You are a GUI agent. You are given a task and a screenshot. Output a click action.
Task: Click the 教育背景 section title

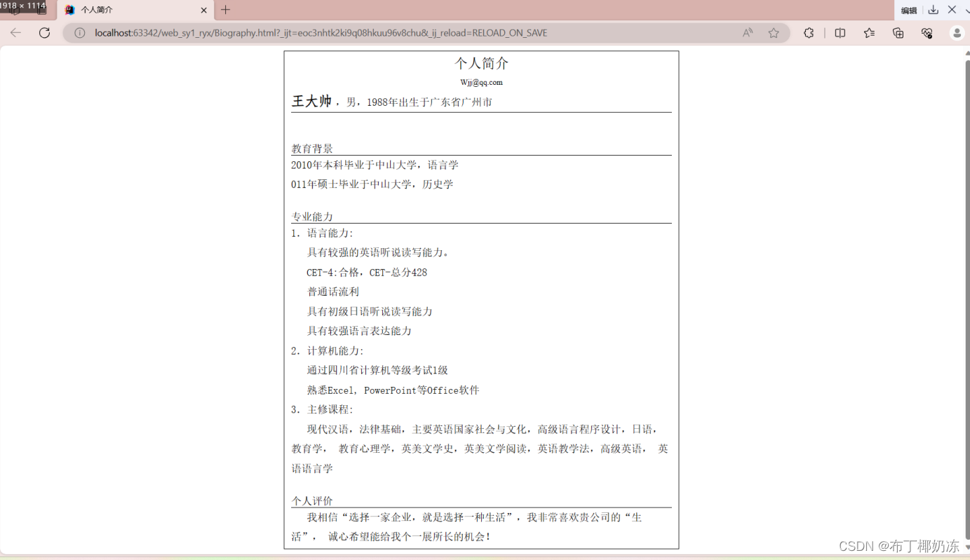pyautogui.click(x=312, y=149)
